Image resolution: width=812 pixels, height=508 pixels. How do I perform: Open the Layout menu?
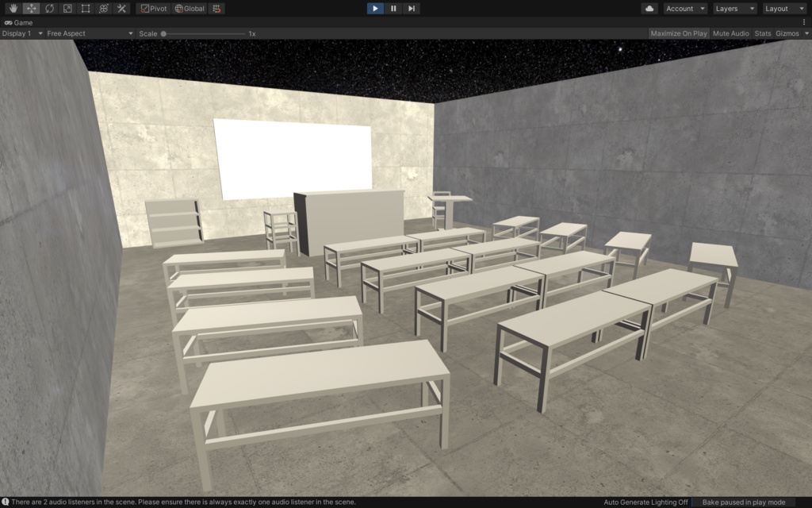click(x=783, y=8)
